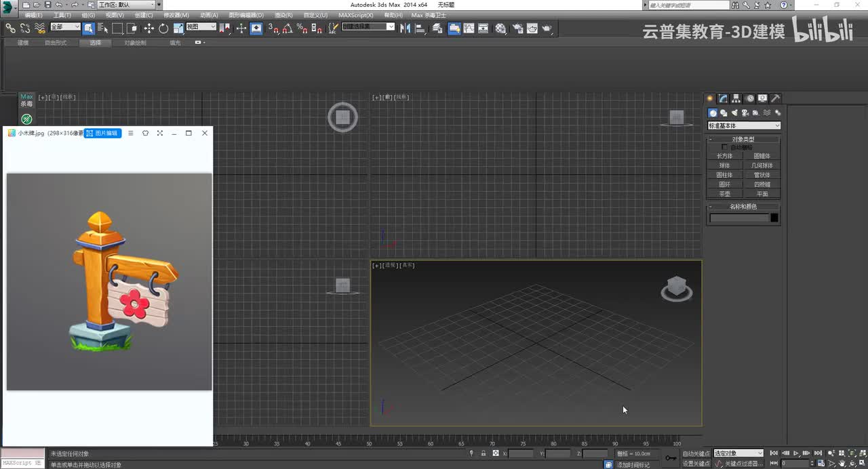The image size is (868, 469).
Task: Select the Lights category icon
Action: tap(734, 113)
